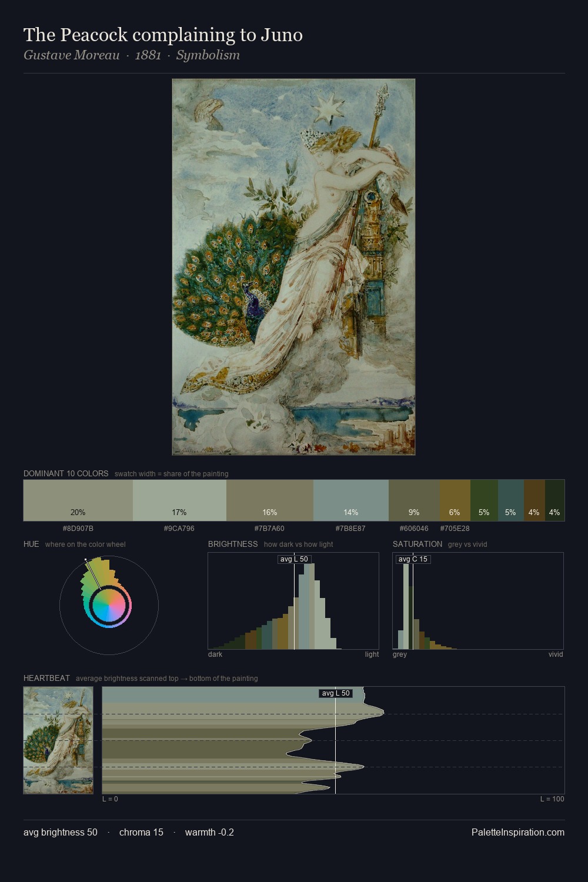Click the saturation histogram chart
Viewport: 588px width, 882px height.
click(x=478, y=601)
